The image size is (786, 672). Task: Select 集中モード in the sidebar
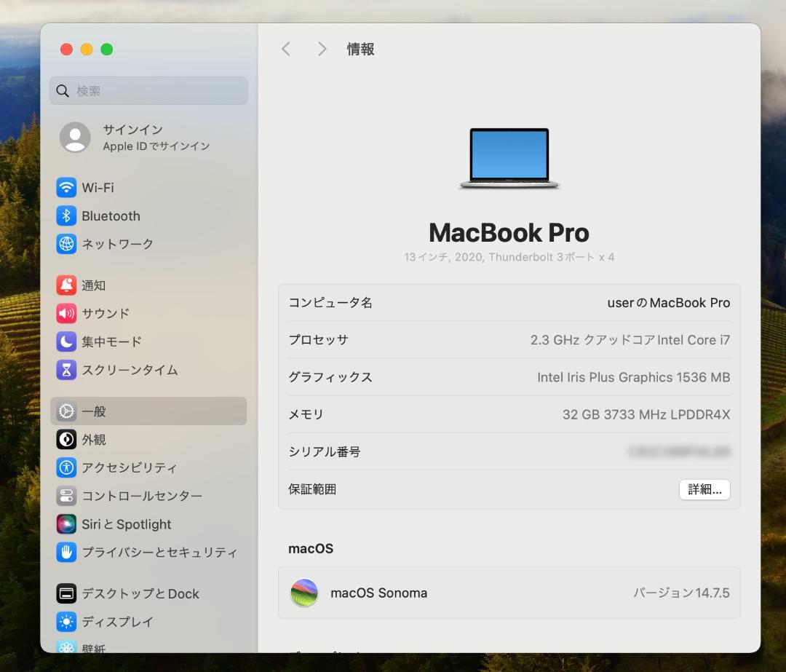(x=148, y=341)
